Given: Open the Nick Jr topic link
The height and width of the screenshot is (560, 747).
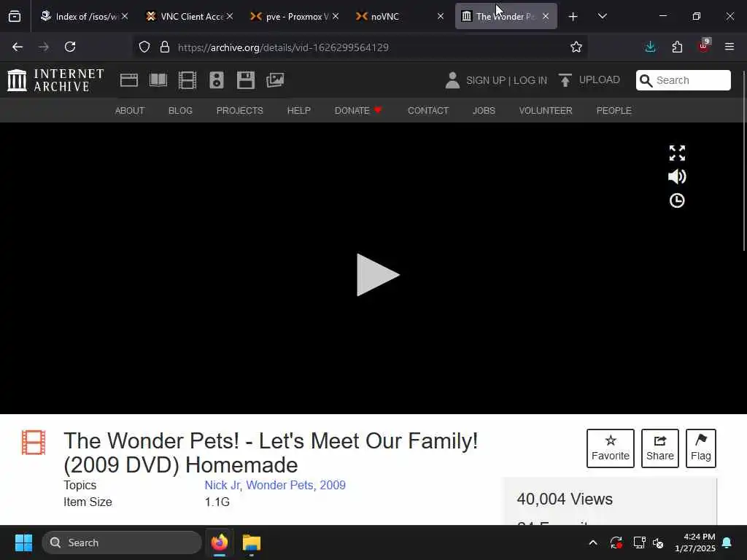Looking at the screenshot, I should [x=222, y=485].
